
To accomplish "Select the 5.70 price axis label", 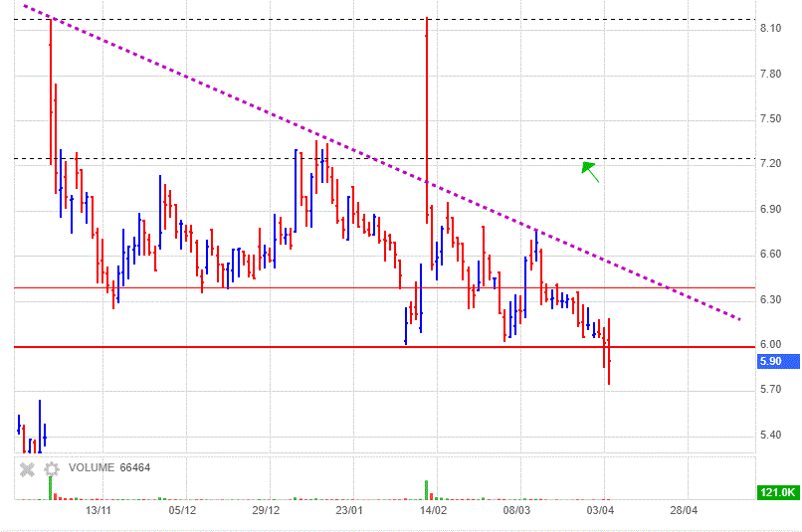I will pyautogui.click(x=770, y=390).
